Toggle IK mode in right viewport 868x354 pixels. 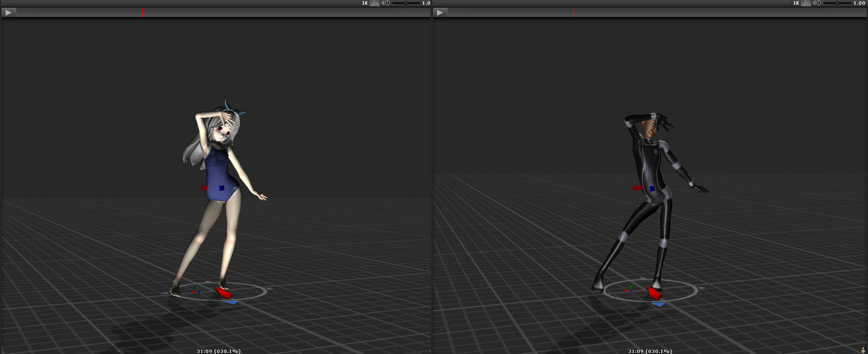796,3
